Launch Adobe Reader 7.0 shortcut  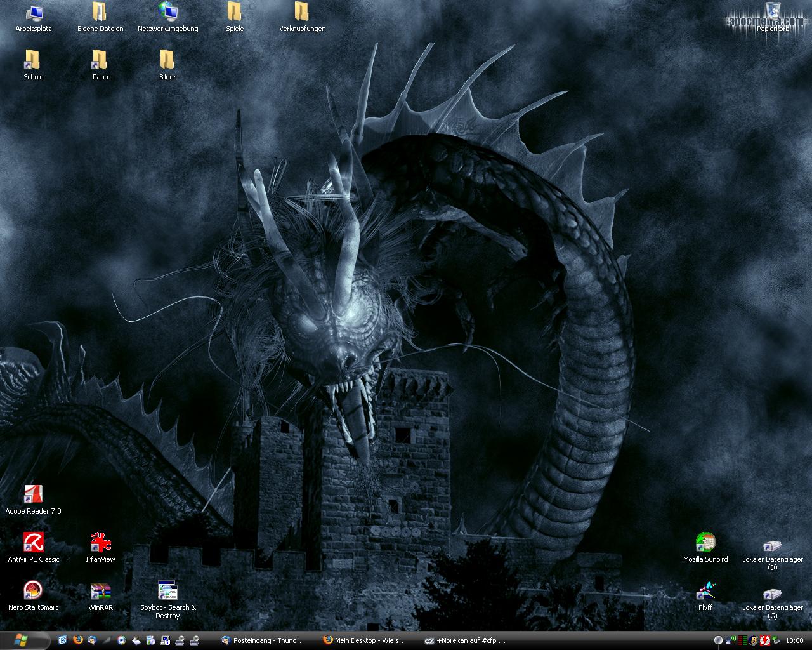(33, 495)
